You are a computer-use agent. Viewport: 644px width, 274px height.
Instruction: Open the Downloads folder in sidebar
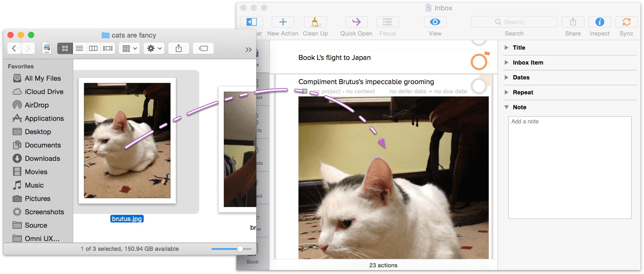[42, 158]
